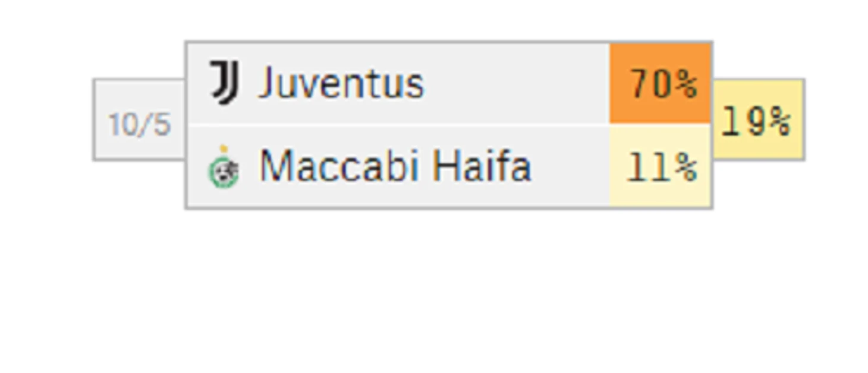Image resolution: width=868 pixels, height=373 pixels.
Task: Click the Juventus club logo
Action: (225, 83)
